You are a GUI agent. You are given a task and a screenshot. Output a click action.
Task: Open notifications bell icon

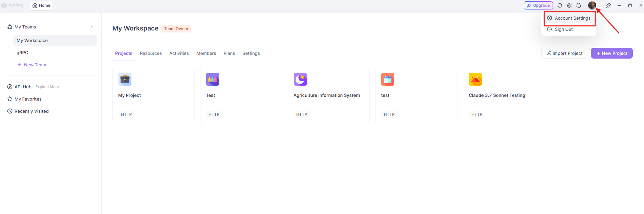pyautogui.click(x=579, y=5)
